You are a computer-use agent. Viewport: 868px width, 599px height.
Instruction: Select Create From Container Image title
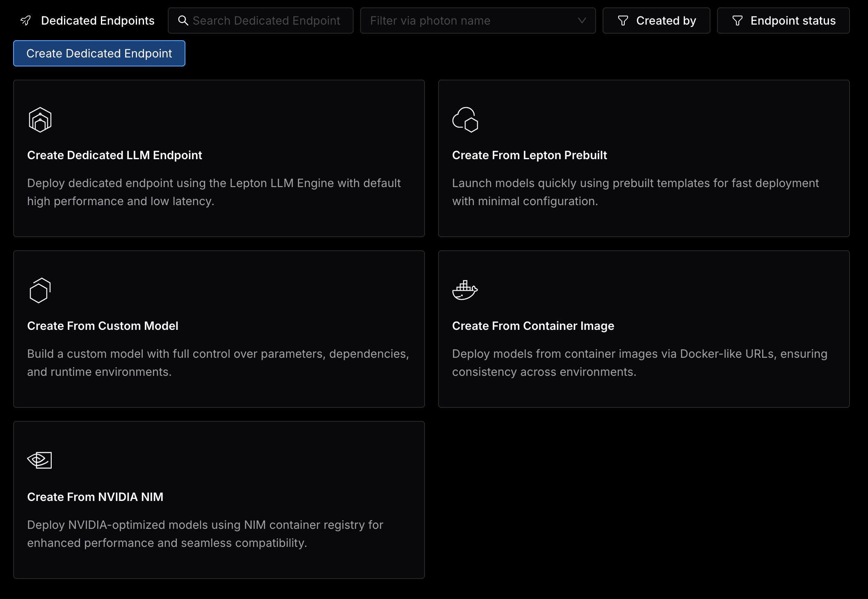[533, 326]
